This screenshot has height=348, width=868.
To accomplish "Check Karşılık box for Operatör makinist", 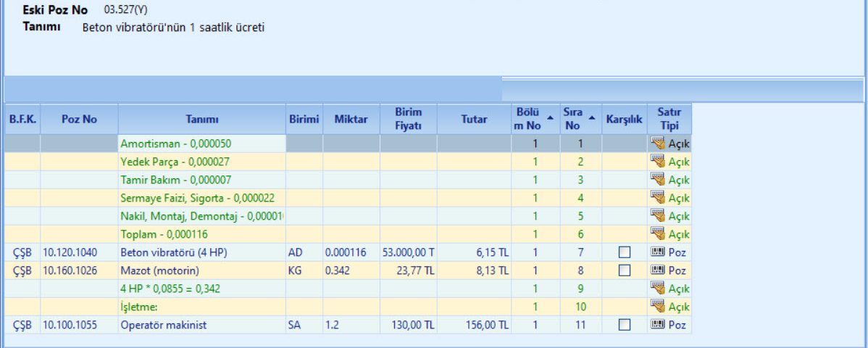I will pos(625,325).
